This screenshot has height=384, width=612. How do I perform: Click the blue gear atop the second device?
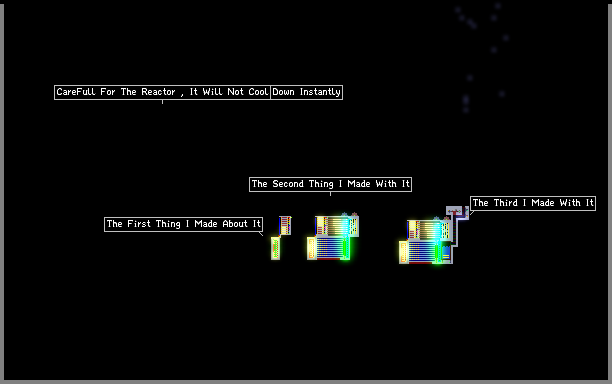pos(344,215)
